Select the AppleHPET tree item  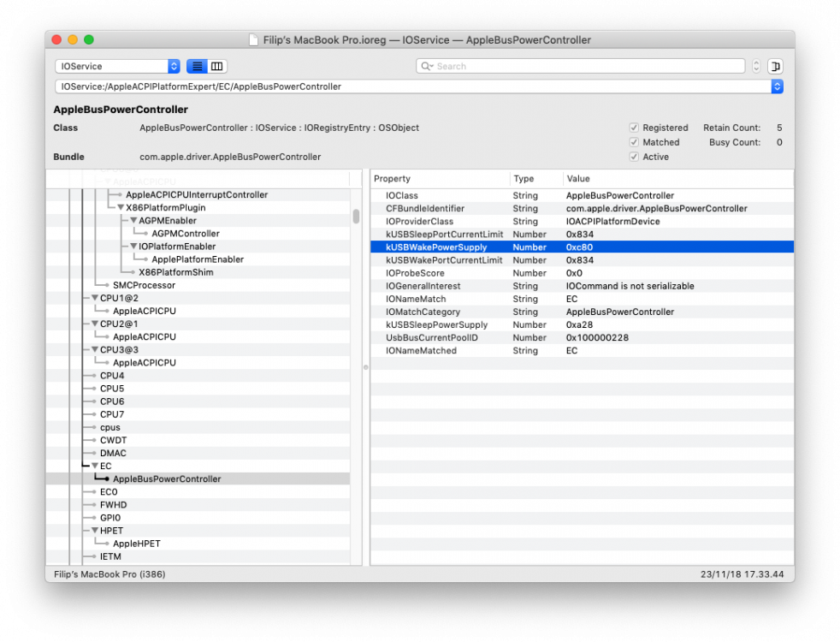137,544
